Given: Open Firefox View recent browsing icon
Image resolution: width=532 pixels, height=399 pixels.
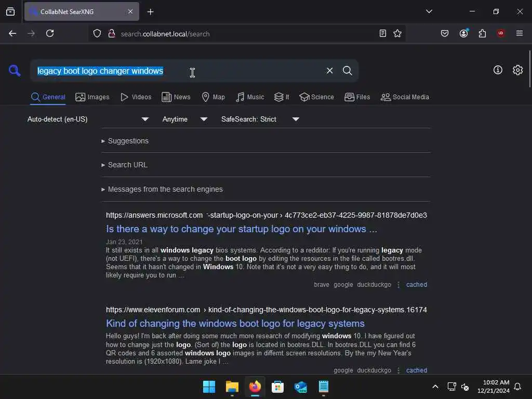Looking at the screenshot, I should pos(10,11).
